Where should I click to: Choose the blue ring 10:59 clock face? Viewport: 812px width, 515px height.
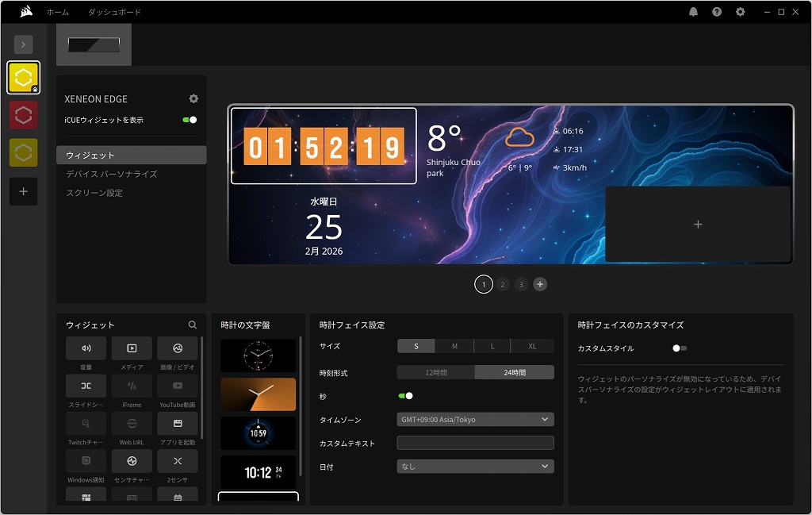[x=259, y=433]
